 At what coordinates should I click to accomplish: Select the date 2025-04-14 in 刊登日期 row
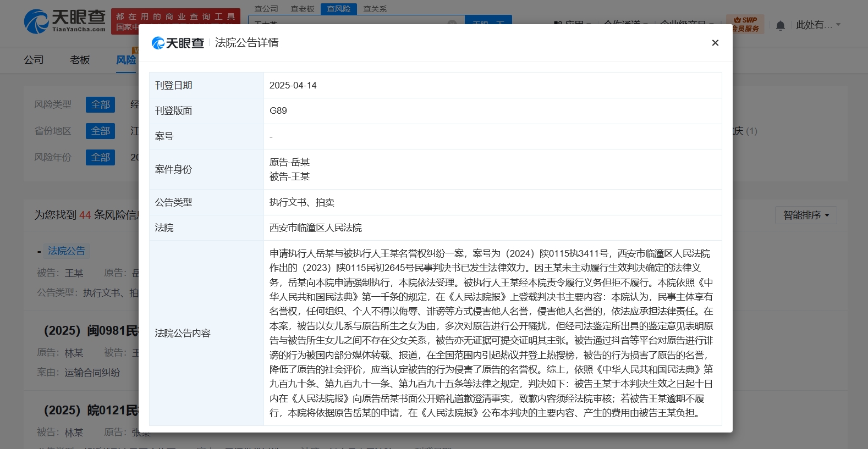pos(293,85)
